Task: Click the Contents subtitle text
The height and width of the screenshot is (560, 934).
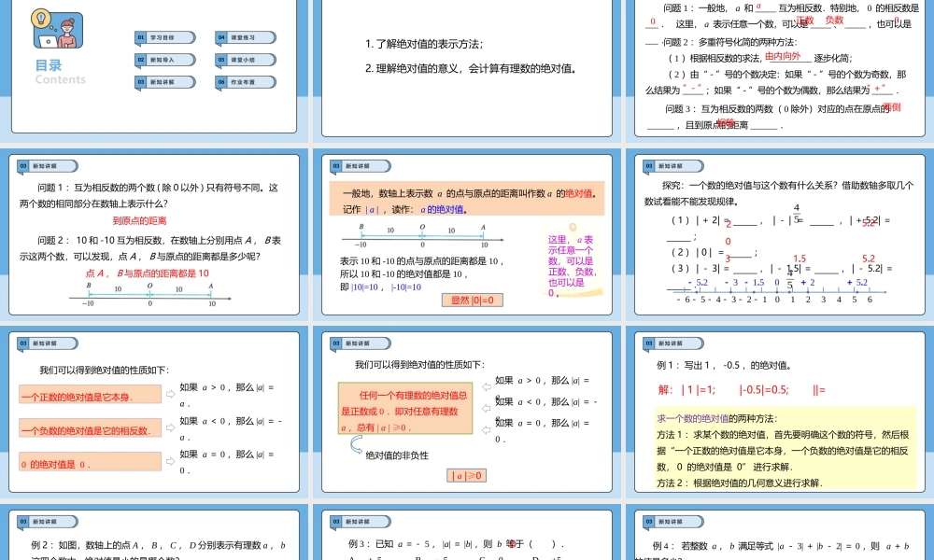Action: pyautogui.click(x=60, y=79)
